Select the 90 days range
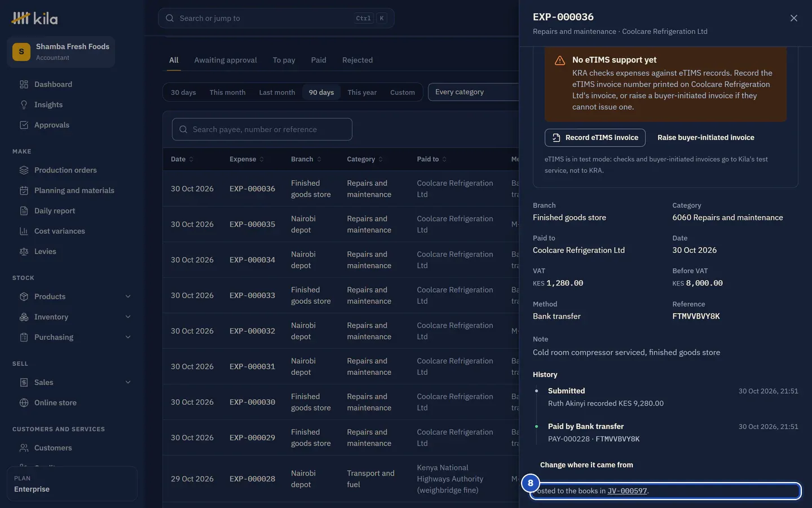 click(321, 92)
